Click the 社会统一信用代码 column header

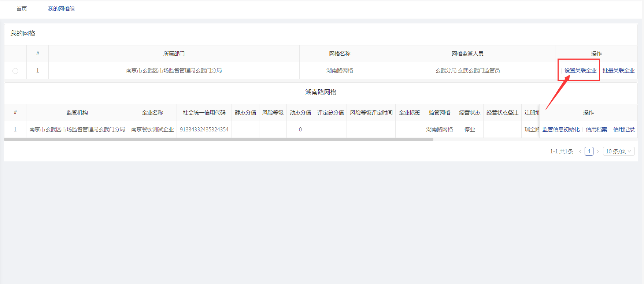pyautogui.click(x=204, y=113)
